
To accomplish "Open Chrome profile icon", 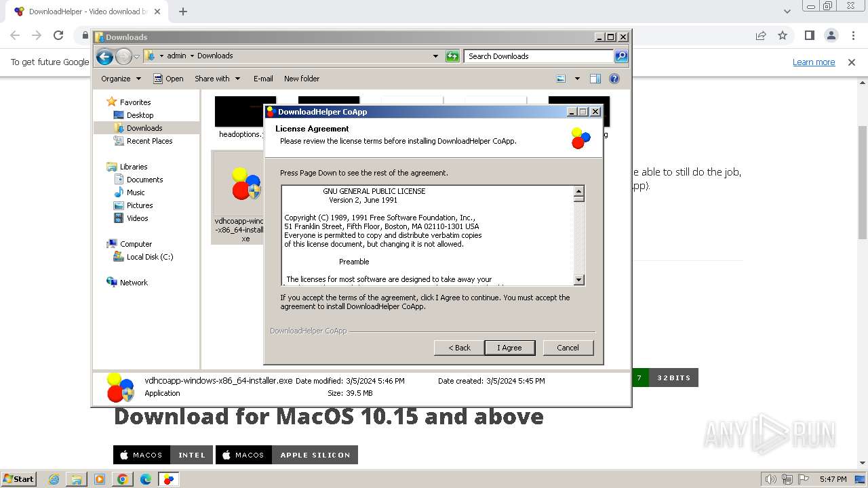I will pos(831,36).
